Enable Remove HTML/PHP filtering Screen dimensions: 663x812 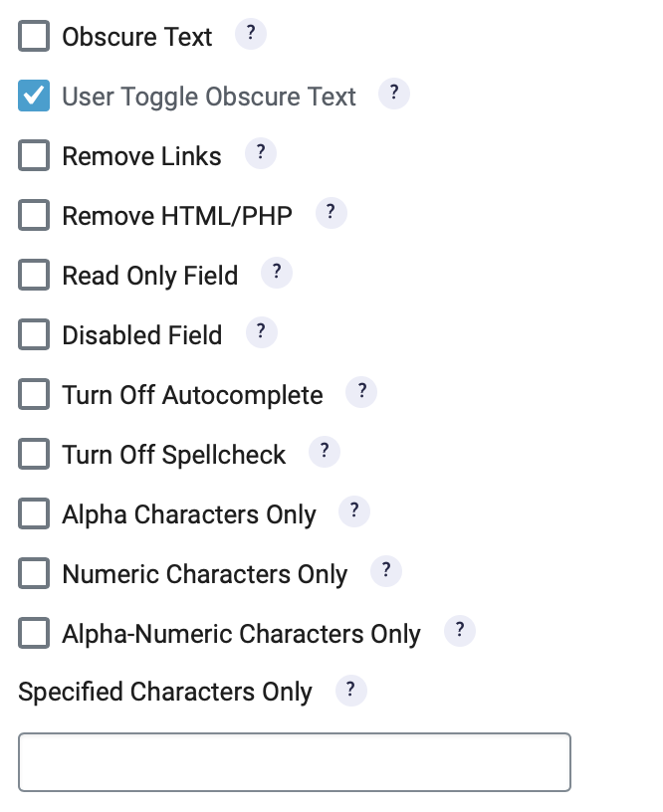pos(33,215)
